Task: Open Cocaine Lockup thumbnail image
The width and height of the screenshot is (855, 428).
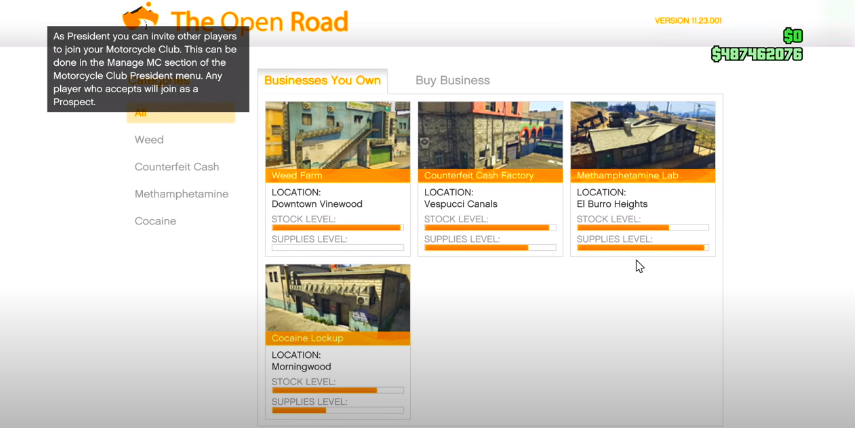Action: pyautogui.click(x=338, y=298)
